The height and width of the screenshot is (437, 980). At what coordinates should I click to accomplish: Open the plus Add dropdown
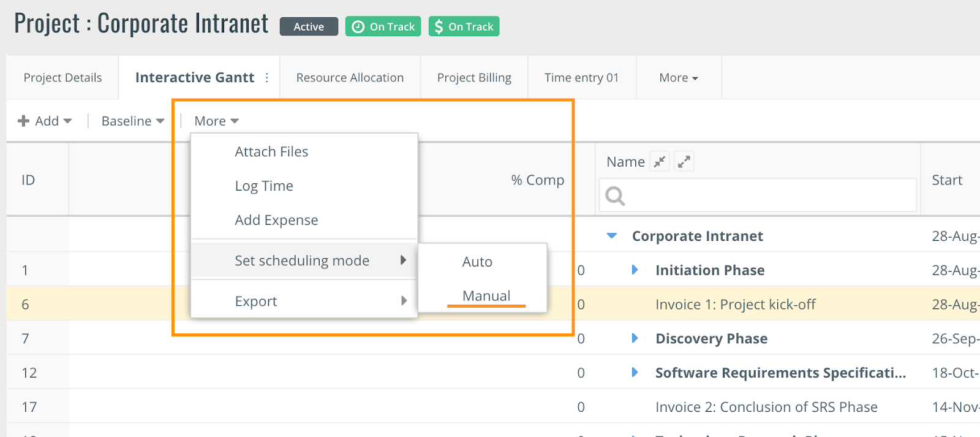[x=45, y=121]
